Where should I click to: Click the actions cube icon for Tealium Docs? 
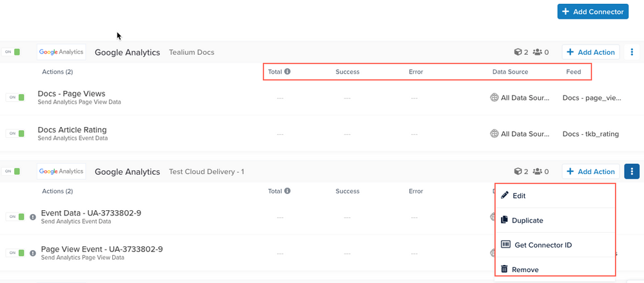pos(517,52)
